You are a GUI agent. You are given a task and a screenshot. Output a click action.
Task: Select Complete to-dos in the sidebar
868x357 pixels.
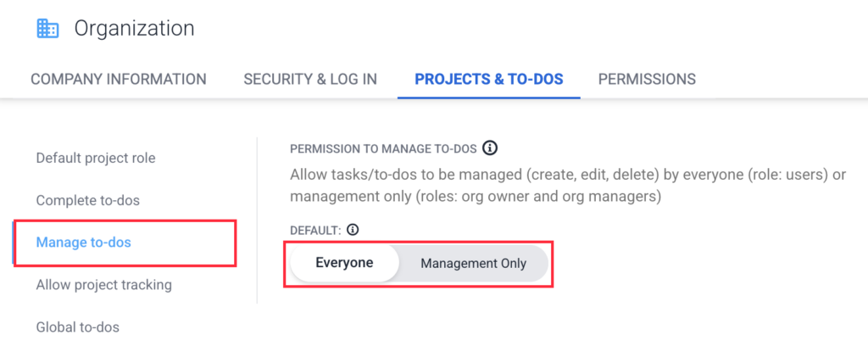coord(88,200)
